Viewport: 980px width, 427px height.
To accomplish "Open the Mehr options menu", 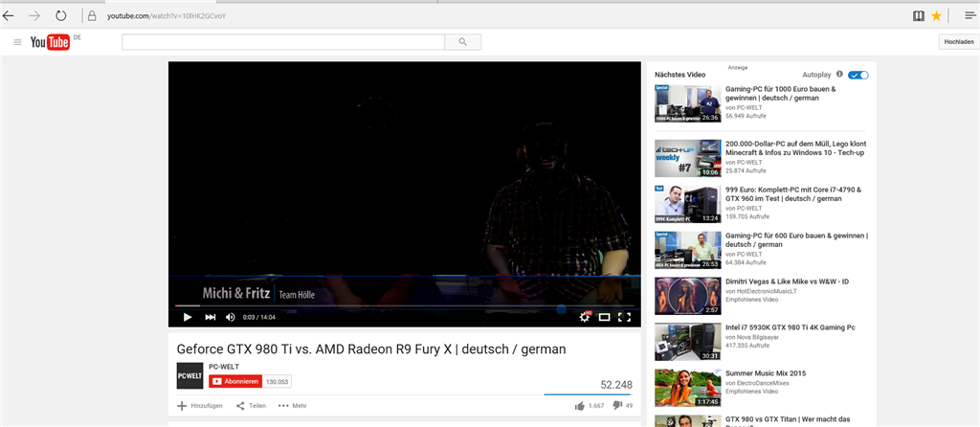I will (293, 406).
